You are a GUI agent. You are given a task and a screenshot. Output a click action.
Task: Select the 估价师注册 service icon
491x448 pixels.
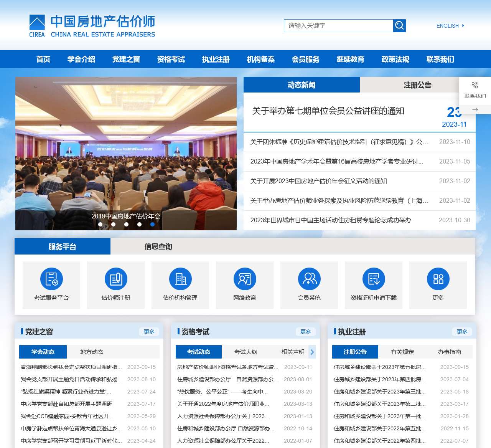point(115,279)
